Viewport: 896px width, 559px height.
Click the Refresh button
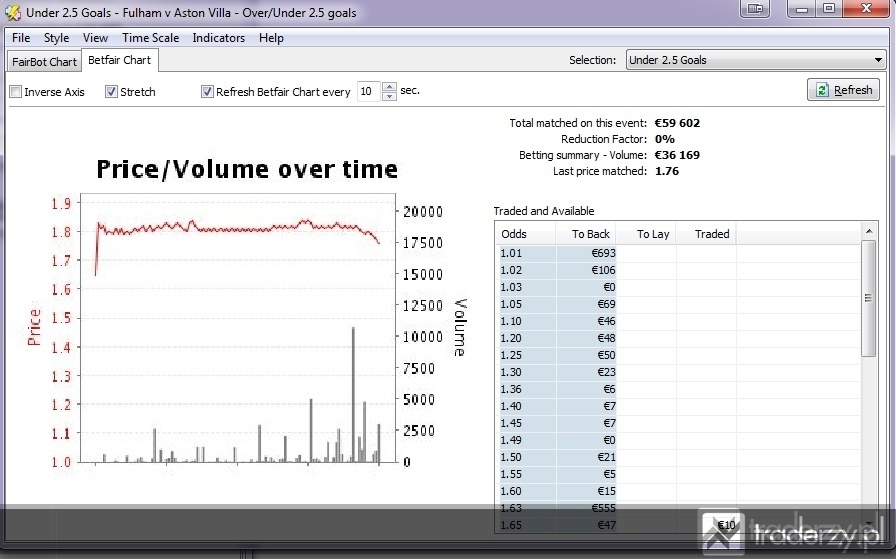pos(843,90)
